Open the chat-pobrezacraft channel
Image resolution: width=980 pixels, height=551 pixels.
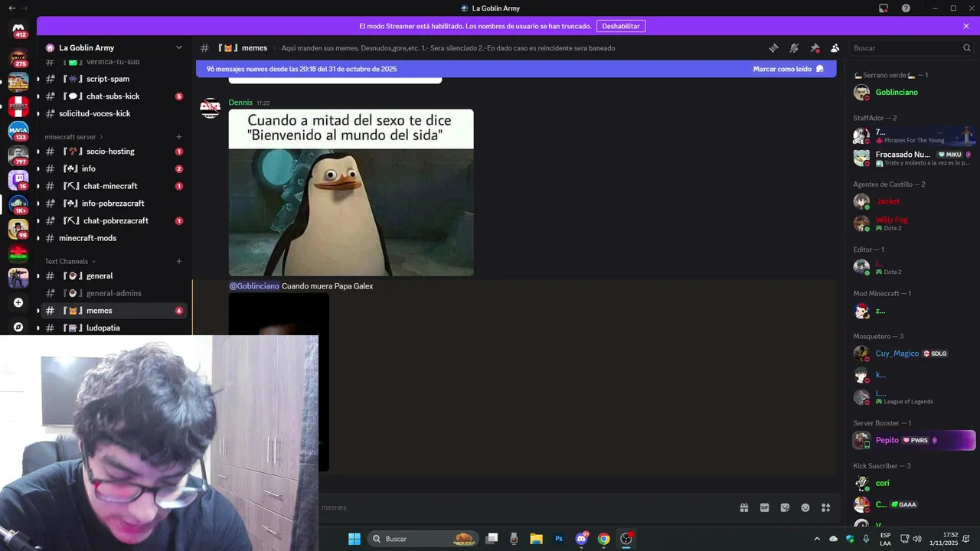tap(115, 220)
